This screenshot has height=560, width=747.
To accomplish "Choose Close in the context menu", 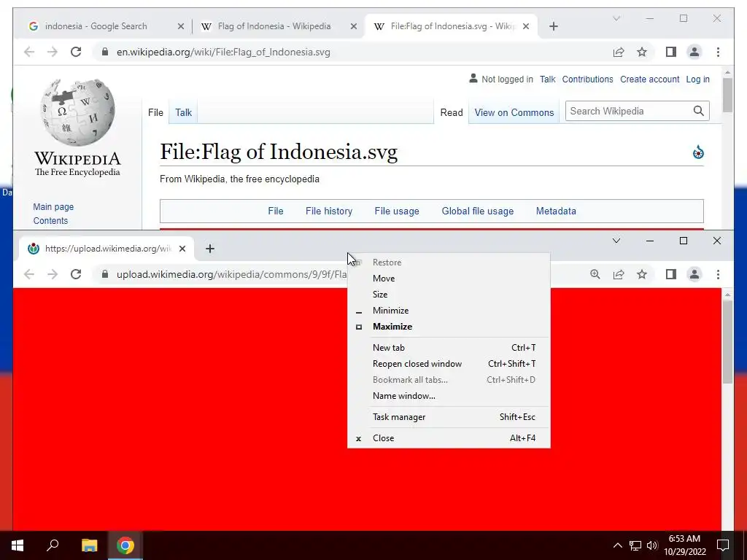I will pos(449,438).
